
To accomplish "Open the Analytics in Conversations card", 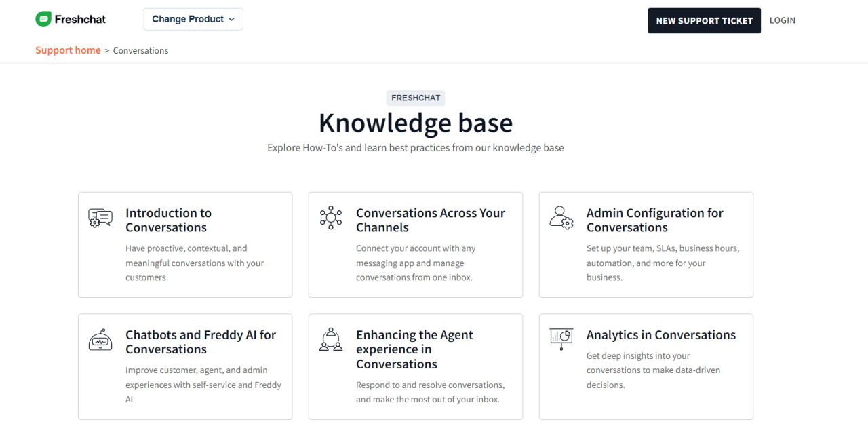I will tap(646, 366).
